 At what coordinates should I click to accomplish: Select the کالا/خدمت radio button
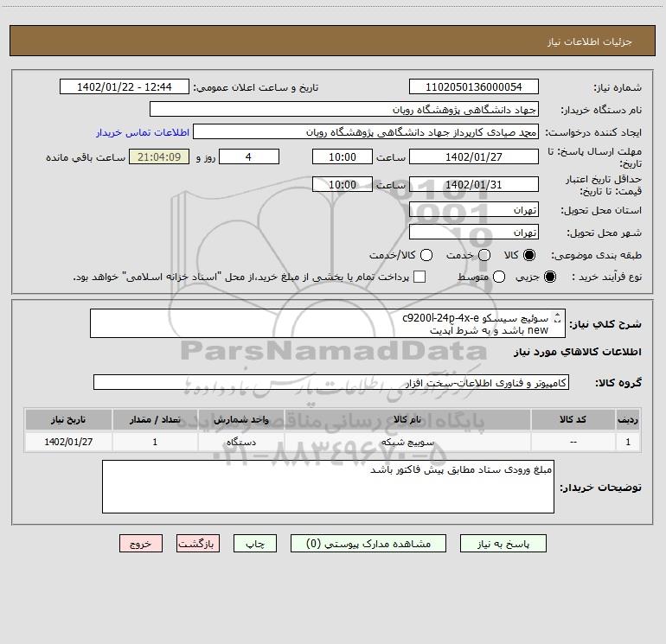point(426,255)
